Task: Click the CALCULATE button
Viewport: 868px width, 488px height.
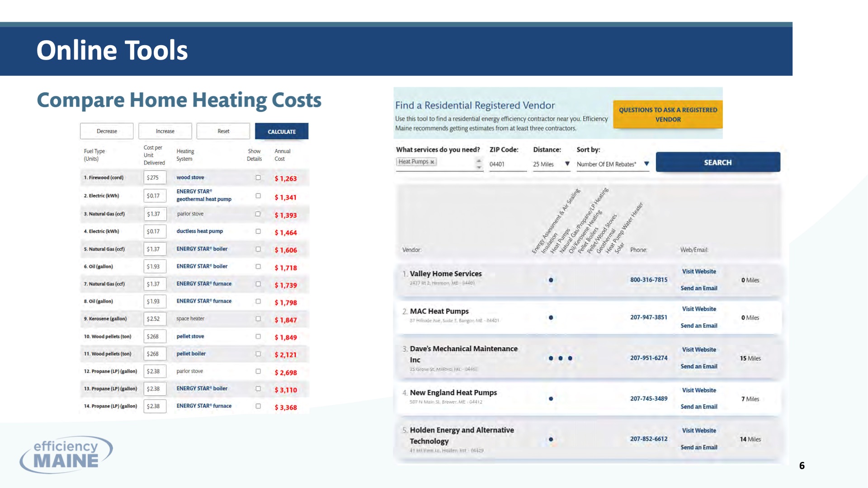Action: [x=282, y=131]
